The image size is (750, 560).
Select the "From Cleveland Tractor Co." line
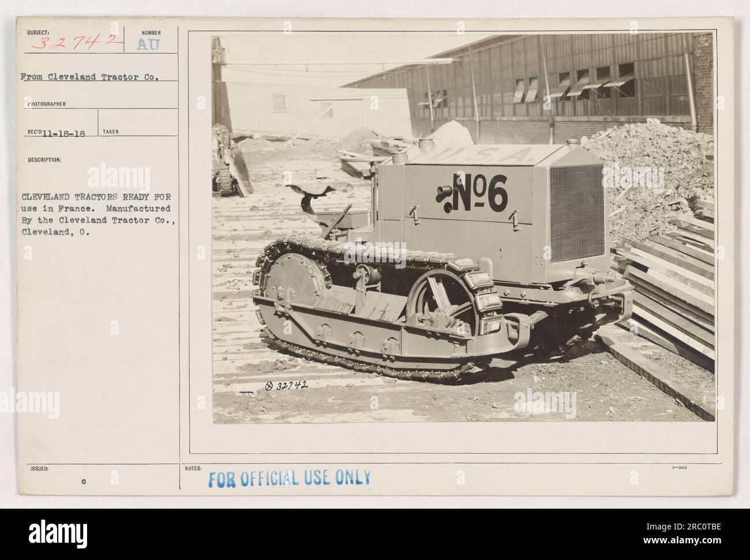click(x=89, y=76)
